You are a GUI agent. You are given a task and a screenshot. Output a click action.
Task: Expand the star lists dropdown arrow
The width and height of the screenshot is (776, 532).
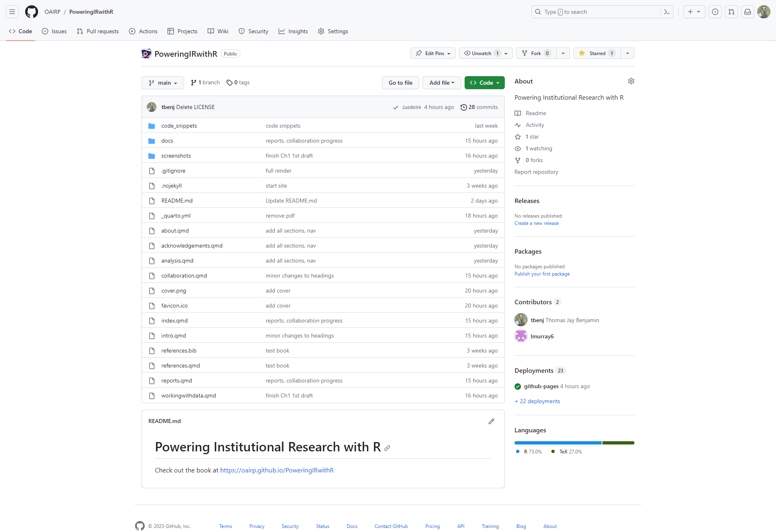pos(628,53)
